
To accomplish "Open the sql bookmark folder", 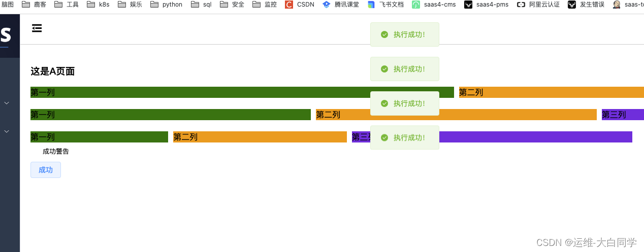I will [x=201, y=5].
